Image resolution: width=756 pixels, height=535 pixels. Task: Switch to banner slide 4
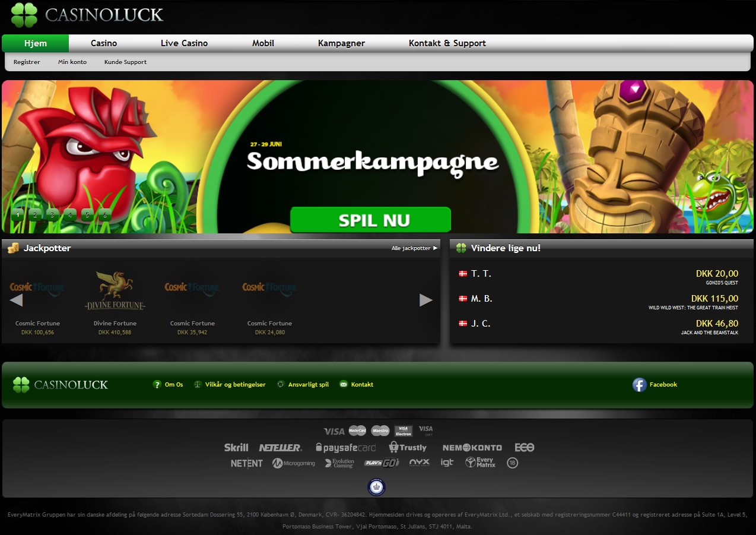tap(70, 214)
